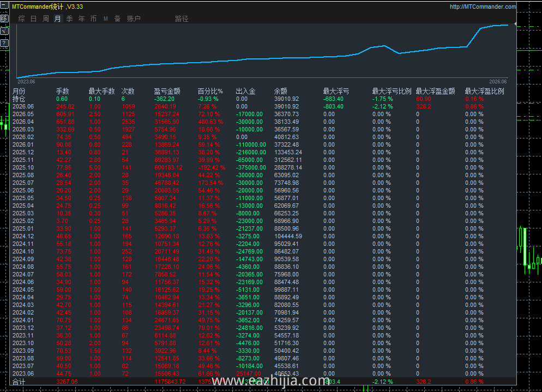
Task: Click the √ checkmark button in left sidebar
Action: point(4,31)
